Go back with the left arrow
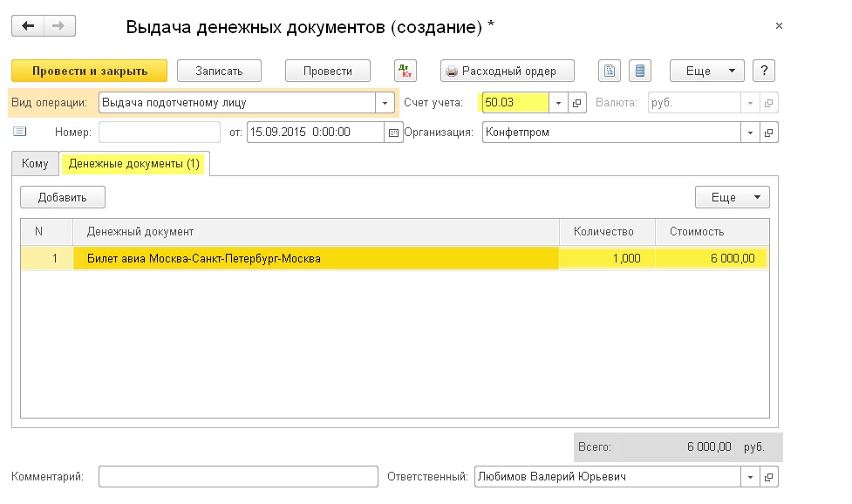Image resolution: width=852 pixels, height=504 pixels. (x=28, y=25)
